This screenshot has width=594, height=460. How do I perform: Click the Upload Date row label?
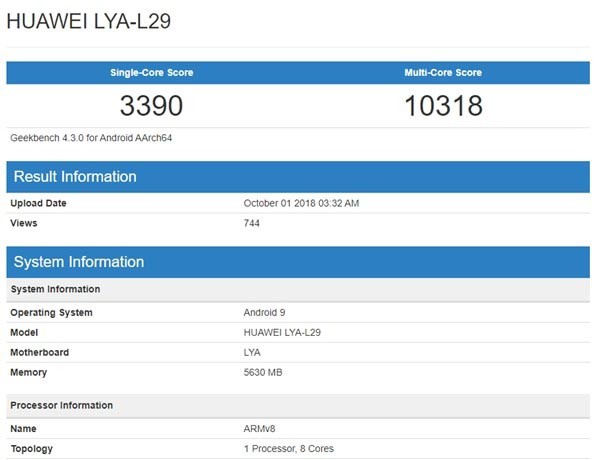point(38,203)
